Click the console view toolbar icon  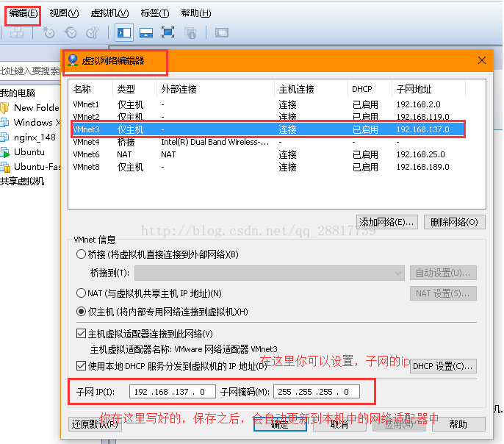tap(222, 32)
